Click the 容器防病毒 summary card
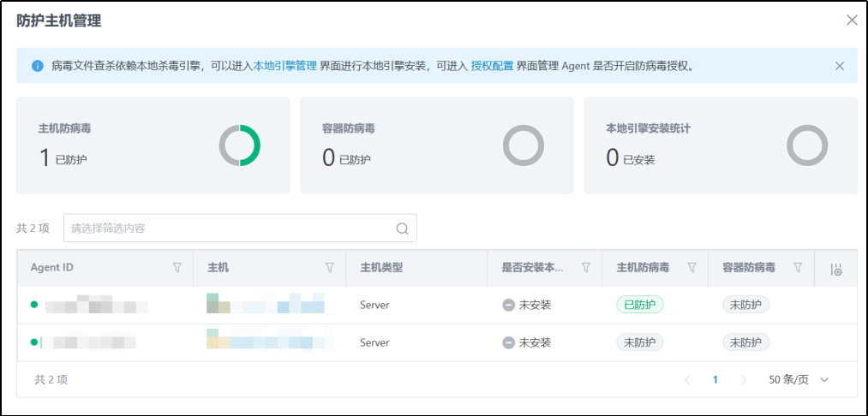 click(436, 145)
